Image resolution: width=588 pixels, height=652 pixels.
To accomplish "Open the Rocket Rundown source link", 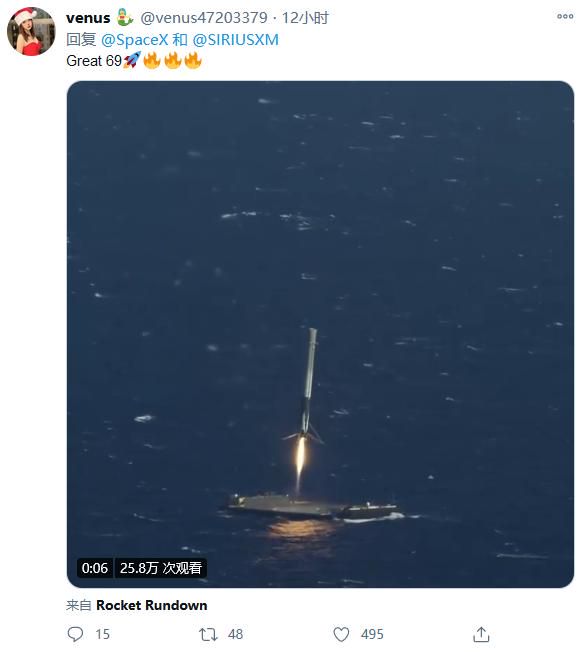I will pyautogui.click(x=152, y=605).
